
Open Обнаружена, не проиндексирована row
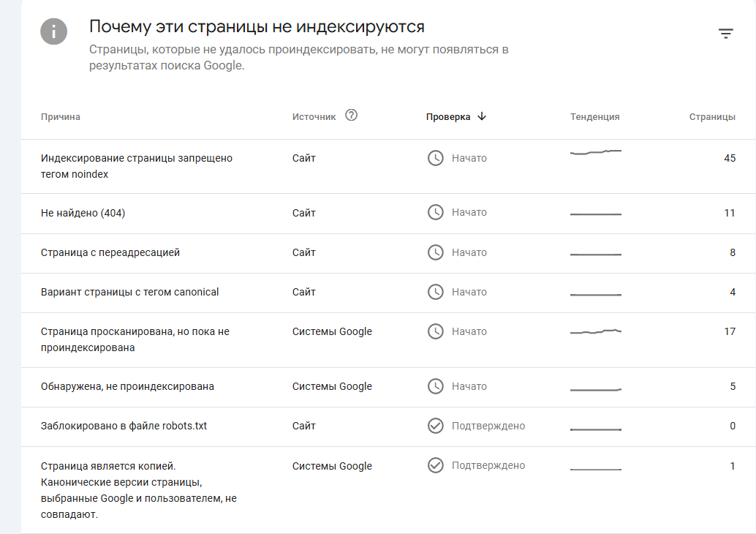point(127,386)
